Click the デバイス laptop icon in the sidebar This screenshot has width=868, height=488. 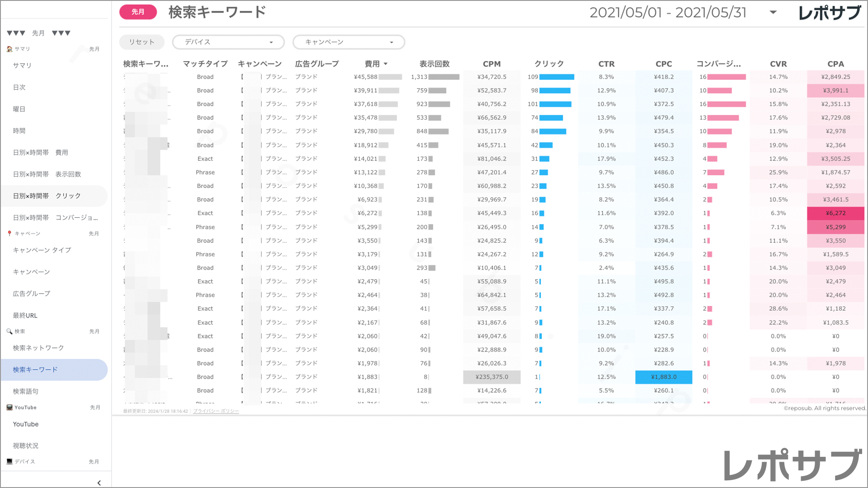coord(9,461)
